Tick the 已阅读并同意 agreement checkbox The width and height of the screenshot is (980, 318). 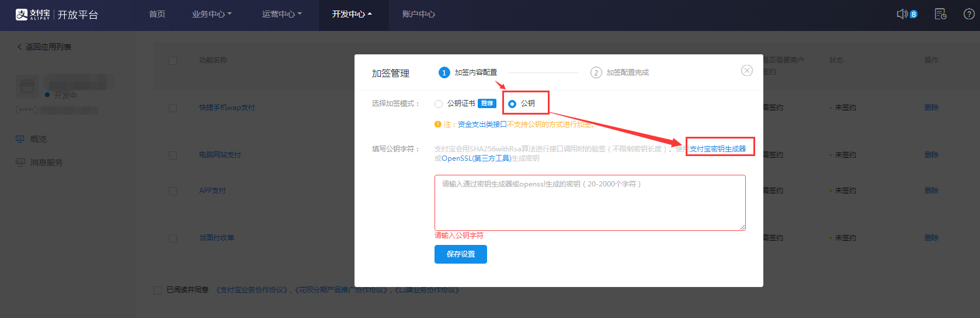(x=158, y=291)
